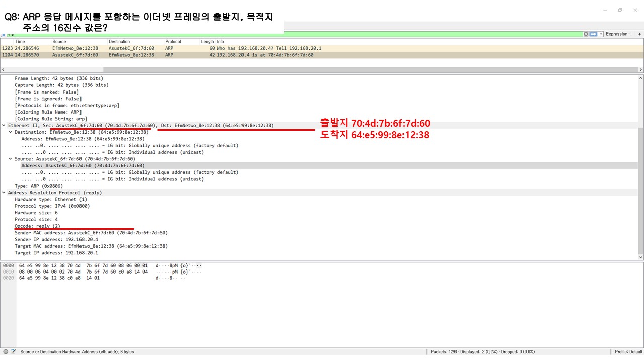
Task: Click the filter bookmark icon
Action: [x=4, y=34]
